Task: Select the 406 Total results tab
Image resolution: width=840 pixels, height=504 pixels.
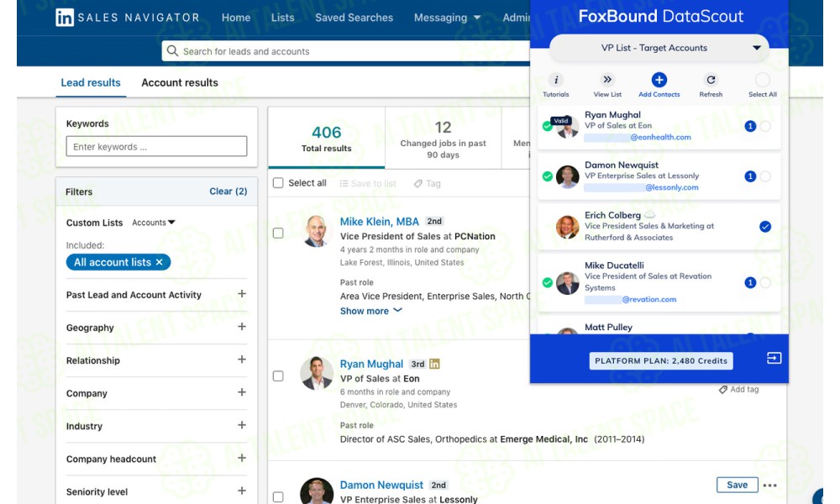Action: (326, 138)
